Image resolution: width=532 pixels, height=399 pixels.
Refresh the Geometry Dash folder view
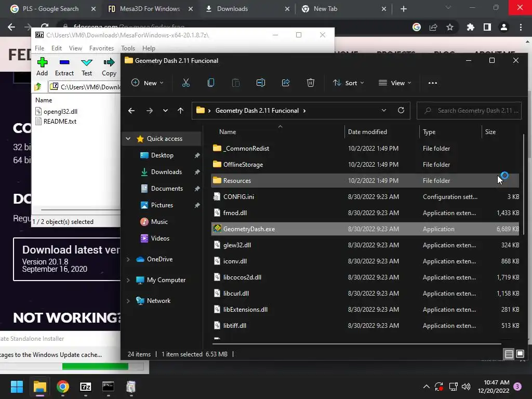click(x=401, y=111)
